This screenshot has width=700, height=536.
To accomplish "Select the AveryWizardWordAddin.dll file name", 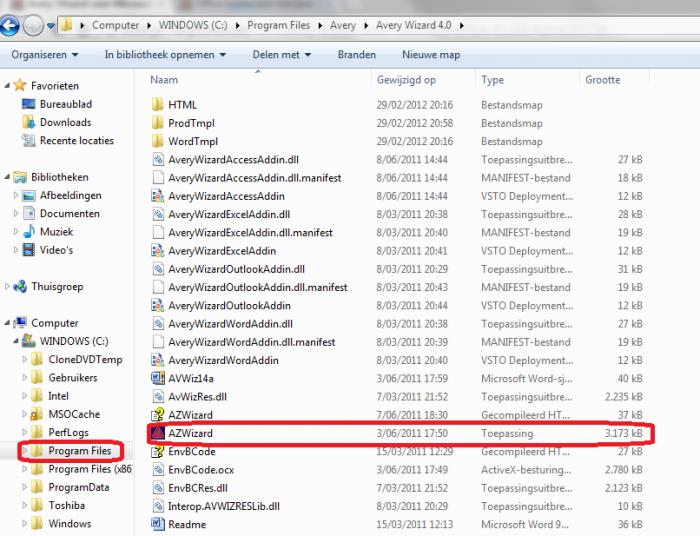I will pyautogui.click(x=230, y=324).
